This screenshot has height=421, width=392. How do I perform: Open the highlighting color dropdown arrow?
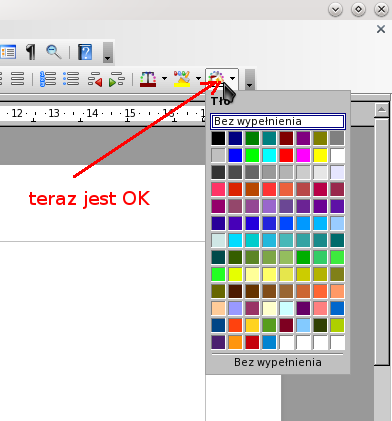[x=198, y=79]
